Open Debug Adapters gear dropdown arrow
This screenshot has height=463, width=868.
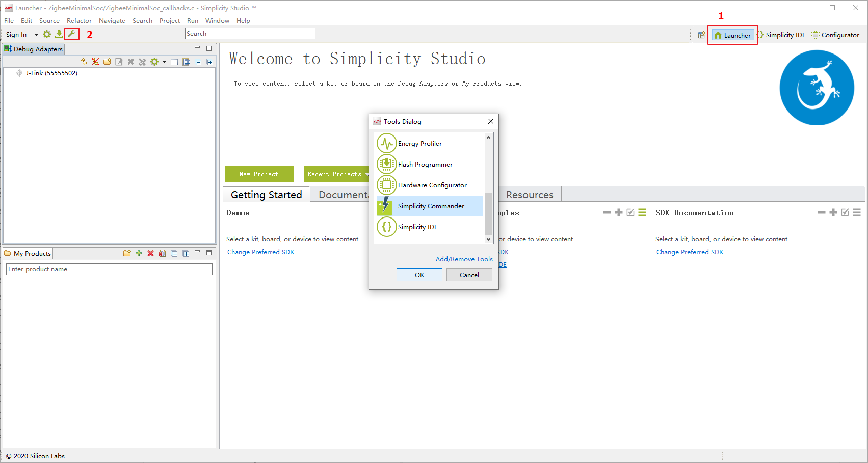click(x=164, y=62)
